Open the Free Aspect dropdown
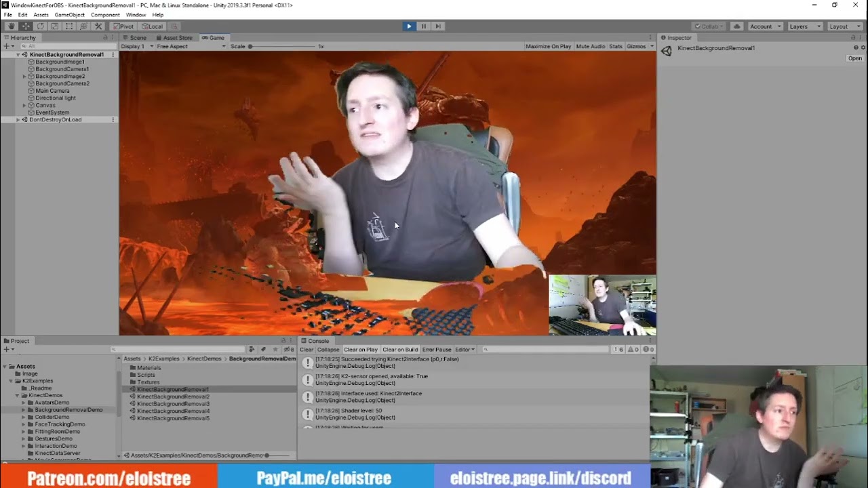This screenshot has height=488, width=868. tap(190, 46)
